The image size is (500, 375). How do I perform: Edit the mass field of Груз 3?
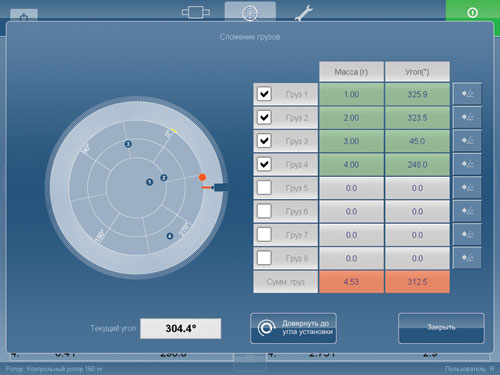[x=351, y=141]
